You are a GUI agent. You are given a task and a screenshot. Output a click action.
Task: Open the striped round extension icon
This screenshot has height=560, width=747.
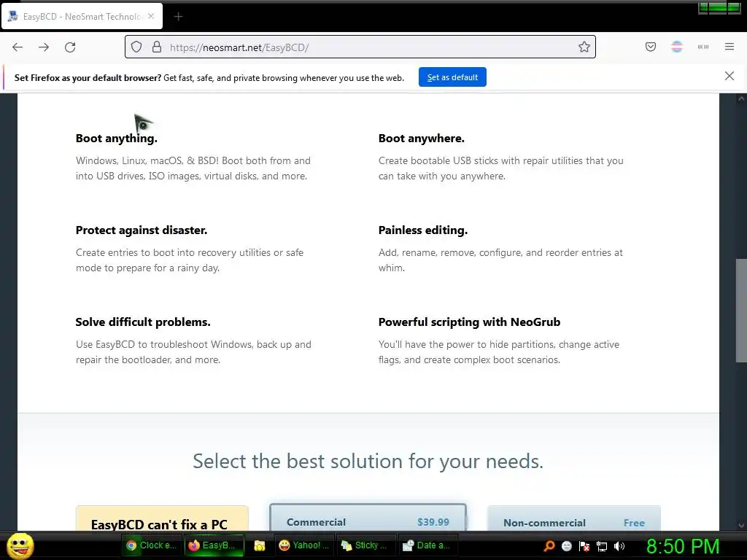coord(677,47)
